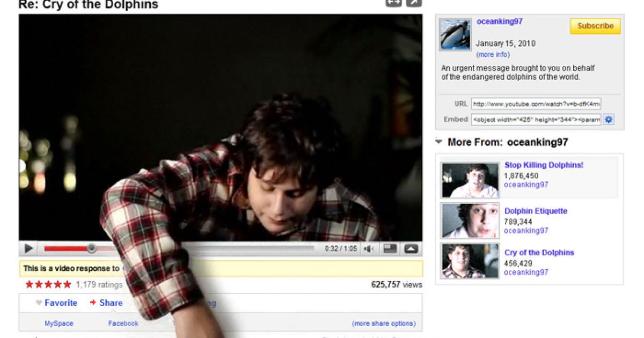The image size is (644, 338).
Task: Mute the video using the speaker icon
Action: click(369, 248)
